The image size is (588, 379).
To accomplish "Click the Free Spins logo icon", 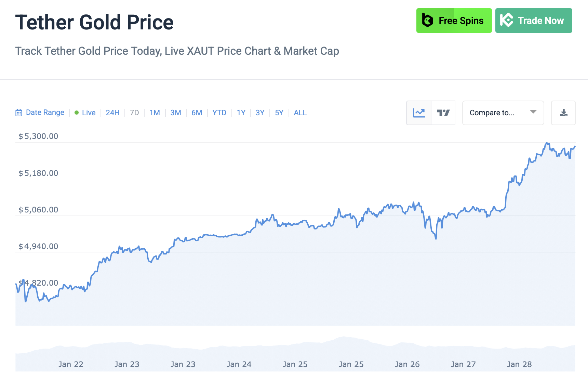I will (x=427, y=21).
